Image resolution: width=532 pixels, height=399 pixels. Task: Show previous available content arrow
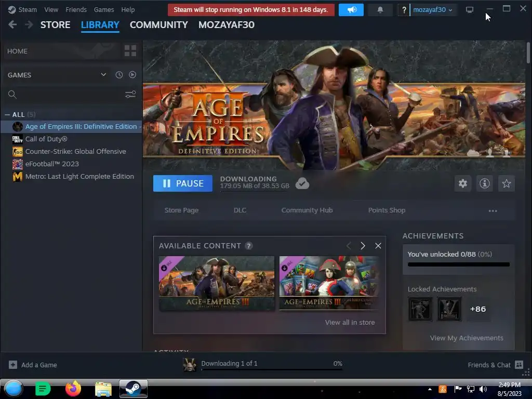pyautogui.click(x=349, y=246)
